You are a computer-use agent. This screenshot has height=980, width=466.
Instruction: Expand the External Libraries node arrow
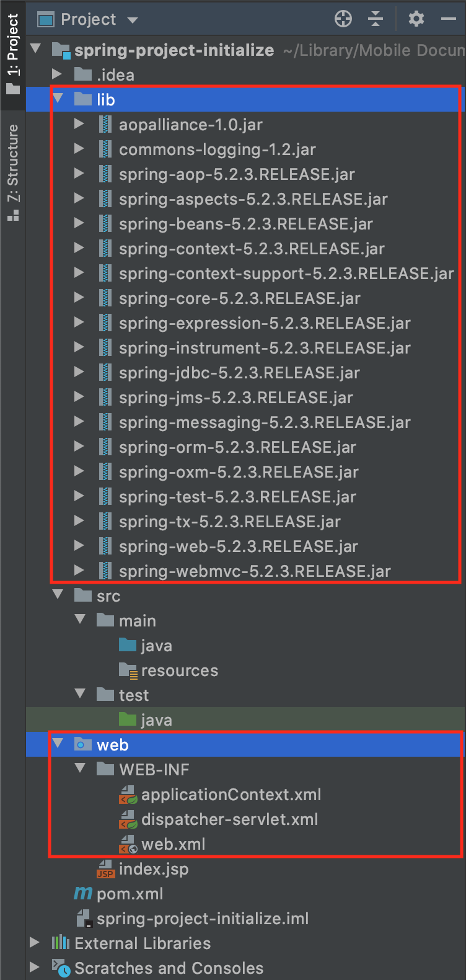click(x=35, y=943)
